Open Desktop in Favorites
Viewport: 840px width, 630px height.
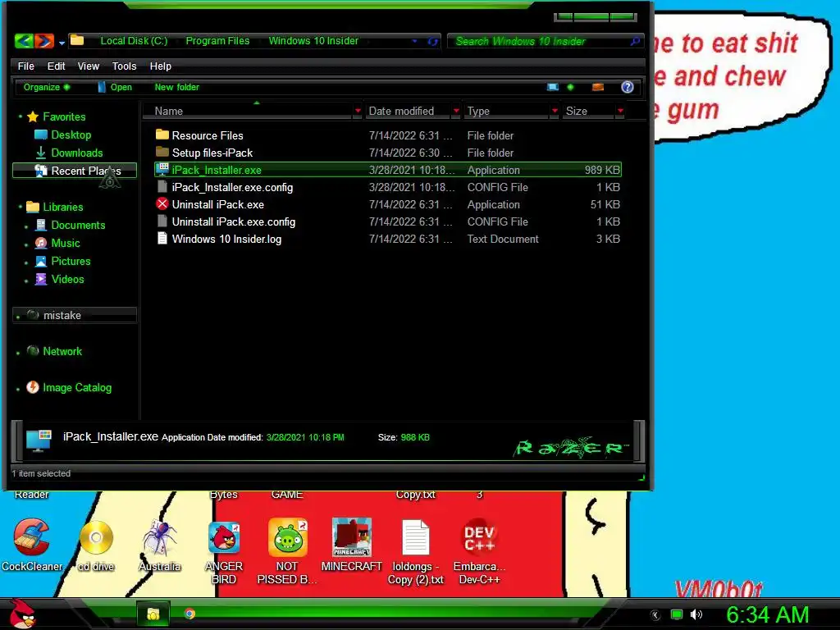tap(63, 135)
